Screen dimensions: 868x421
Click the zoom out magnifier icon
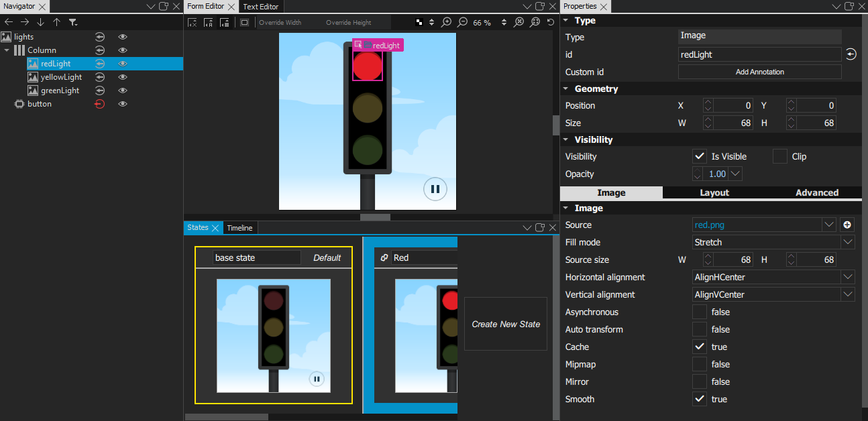coord(462,22)
